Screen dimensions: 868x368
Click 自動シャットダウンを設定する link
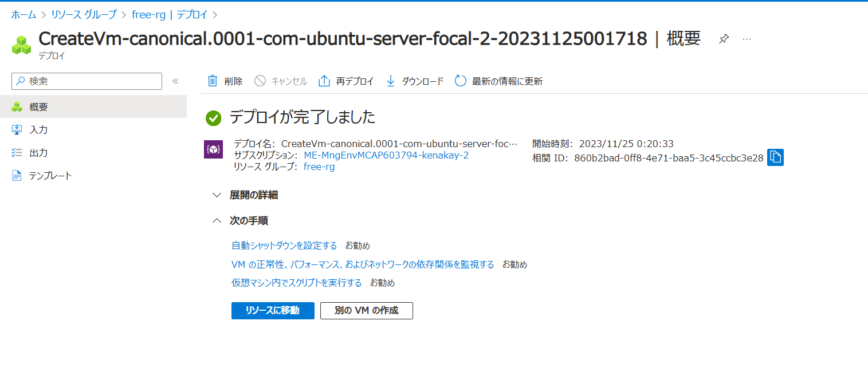click(284, 246)
